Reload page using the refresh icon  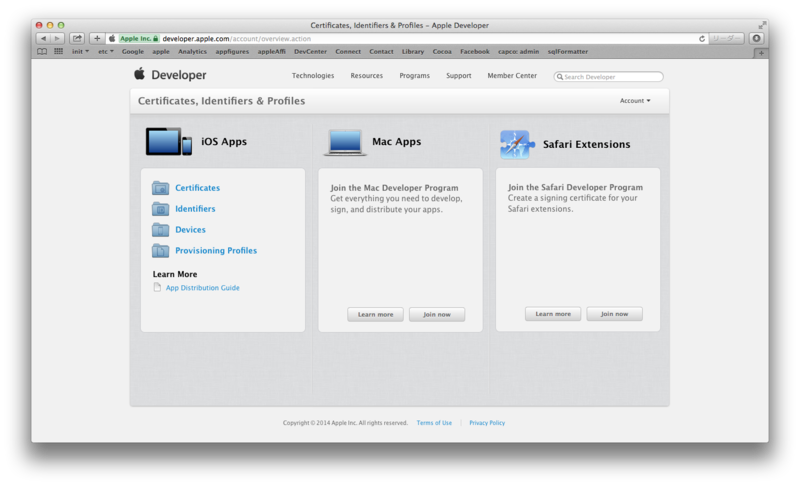point(702,39)
